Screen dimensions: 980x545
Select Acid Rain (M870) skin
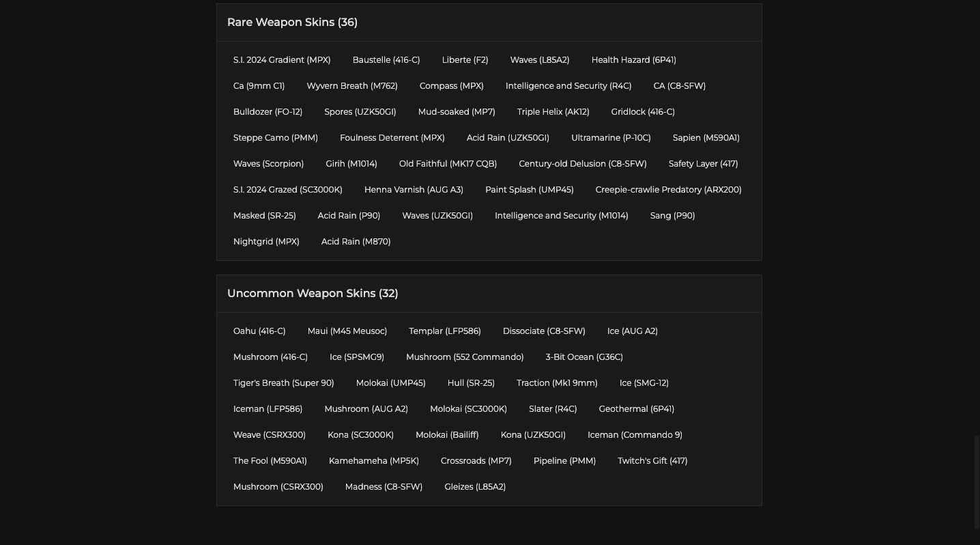(356, 242)
